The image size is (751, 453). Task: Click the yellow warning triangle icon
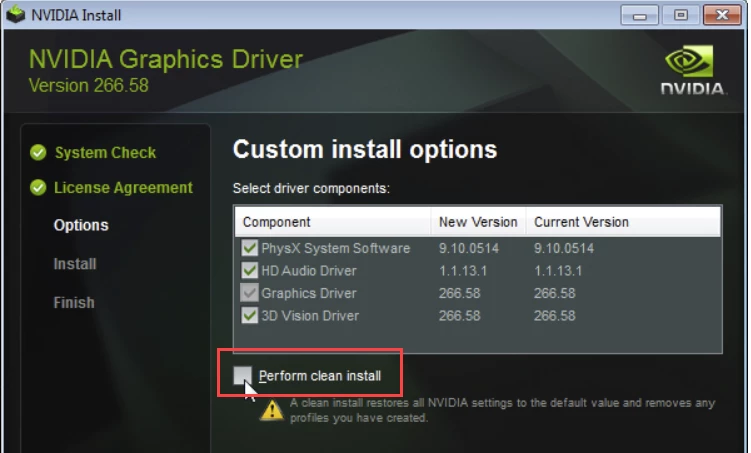(x=272, y=410)
